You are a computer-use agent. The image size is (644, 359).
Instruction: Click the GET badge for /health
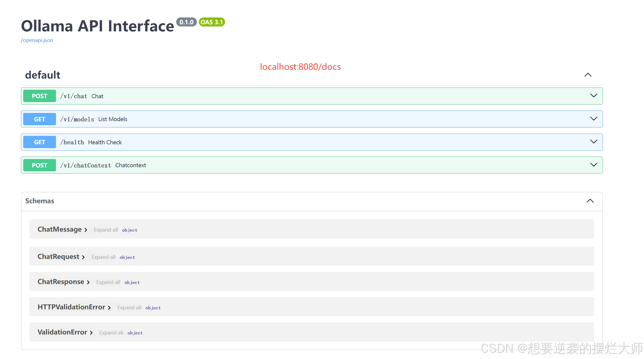tap(40, 142)
